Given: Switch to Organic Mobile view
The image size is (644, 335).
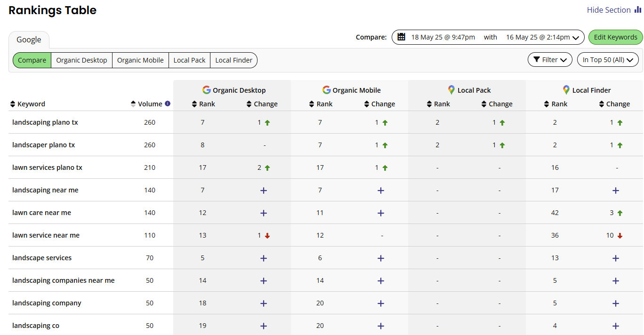Looking at the screenshot, I should click(x=140, y=60).
